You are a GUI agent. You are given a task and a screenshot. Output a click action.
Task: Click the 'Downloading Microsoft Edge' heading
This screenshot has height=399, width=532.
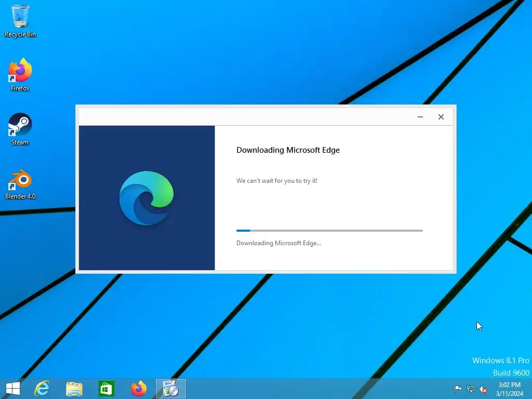click(288, 150)
